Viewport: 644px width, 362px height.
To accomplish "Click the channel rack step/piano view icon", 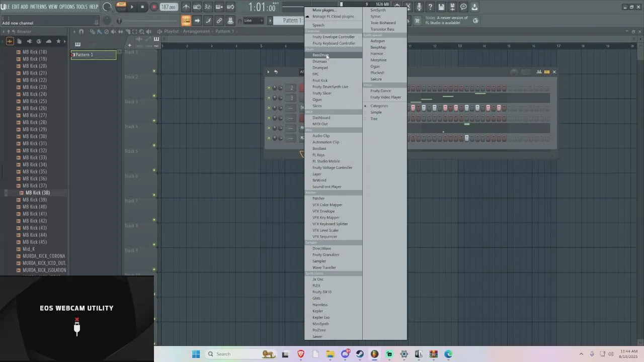I will 547,72.
